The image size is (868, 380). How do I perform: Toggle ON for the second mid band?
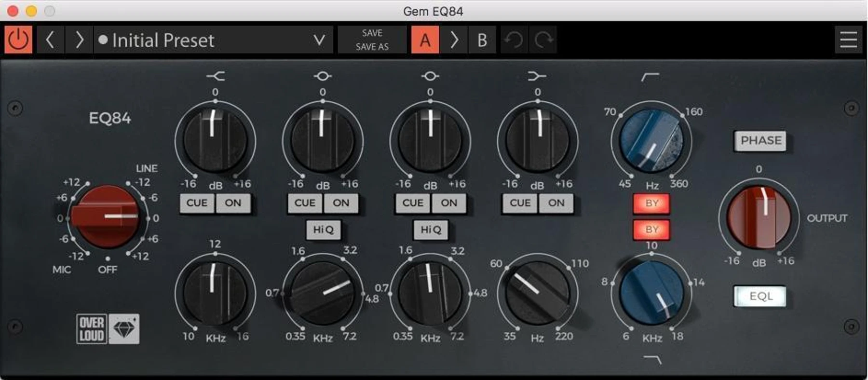pyautogui.click(x=449, y=203)
